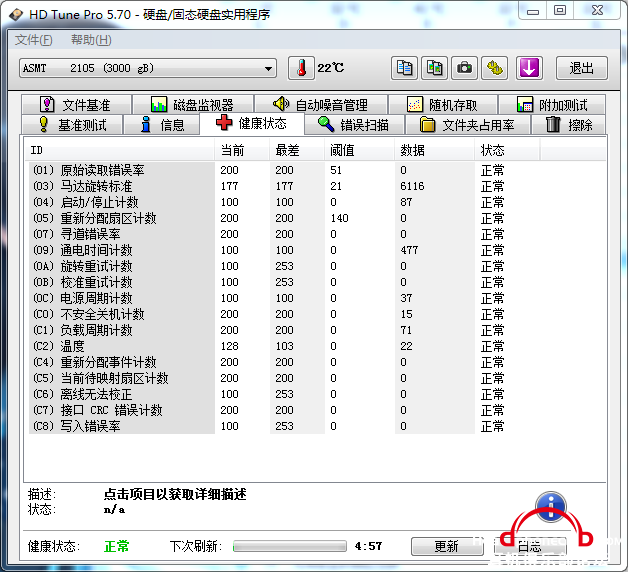Image resolution: width=628 pixels, height=572 pixels.
Task: Select row (03) 马达旋转标准
Action: point(284,186)
